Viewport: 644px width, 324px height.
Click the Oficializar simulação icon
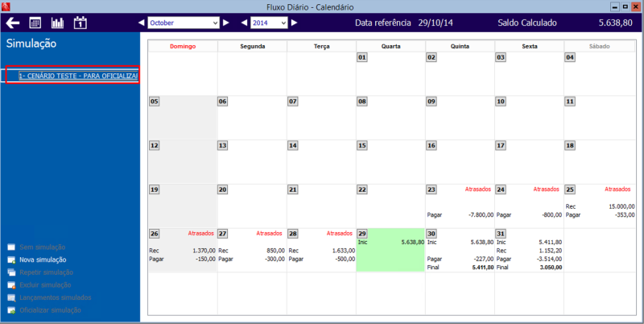click(11, 310)
